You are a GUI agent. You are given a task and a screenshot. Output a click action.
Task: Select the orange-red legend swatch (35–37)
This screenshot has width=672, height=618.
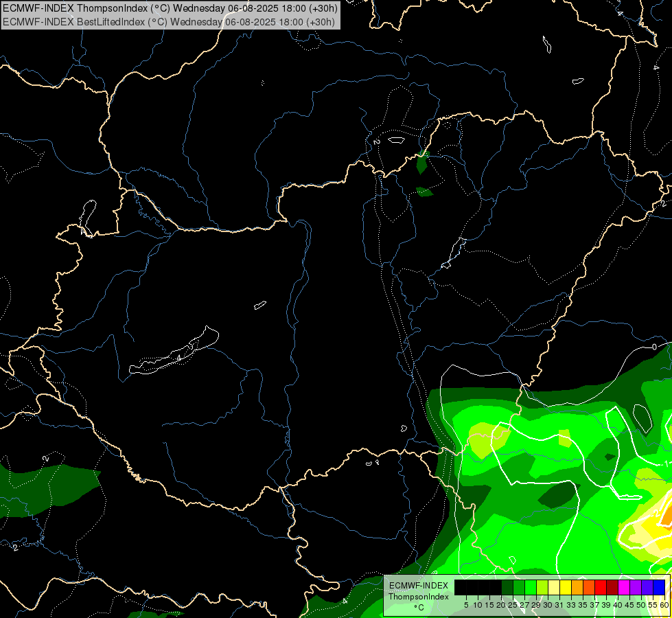pyautogui.click(x=589, y=588)
